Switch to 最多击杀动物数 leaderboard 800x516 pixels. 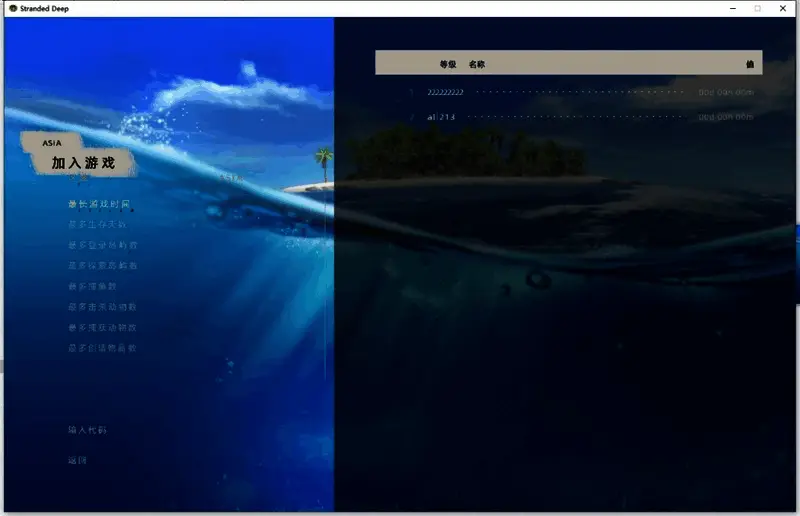102,307
